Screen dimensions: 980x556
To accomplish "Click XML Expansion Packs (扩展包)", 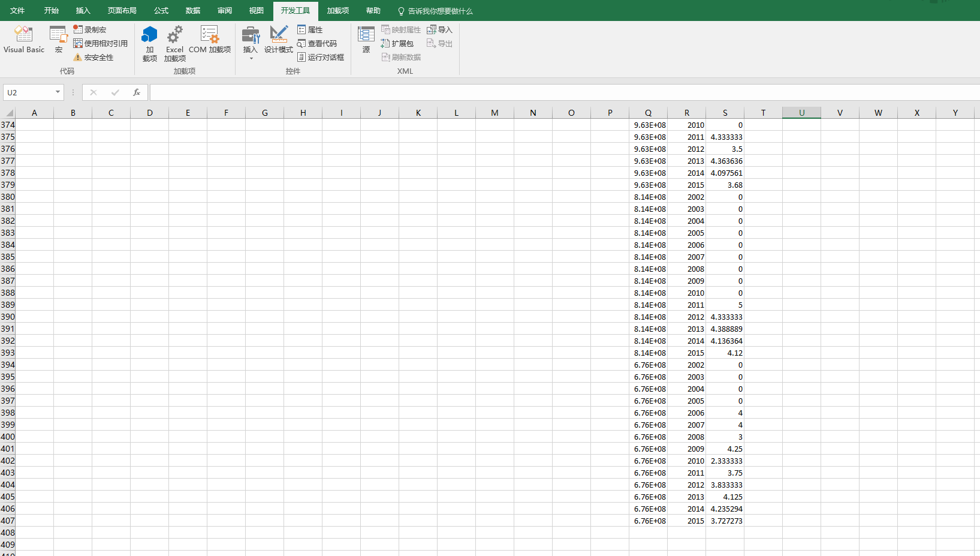I will tap(397, 43).
